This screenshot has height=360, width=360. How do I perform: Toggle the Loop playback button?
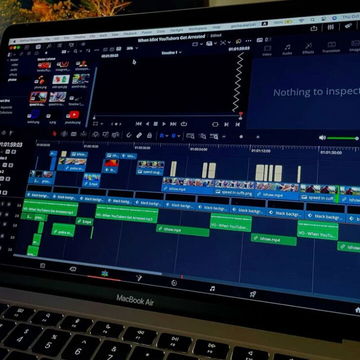point(184,124)
